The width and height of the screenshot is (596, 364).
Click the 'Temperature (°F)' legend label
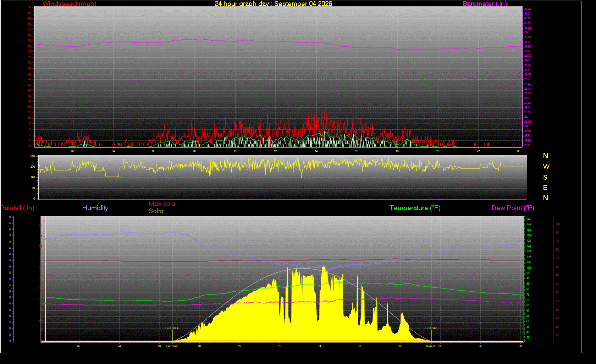coord(415,208)
